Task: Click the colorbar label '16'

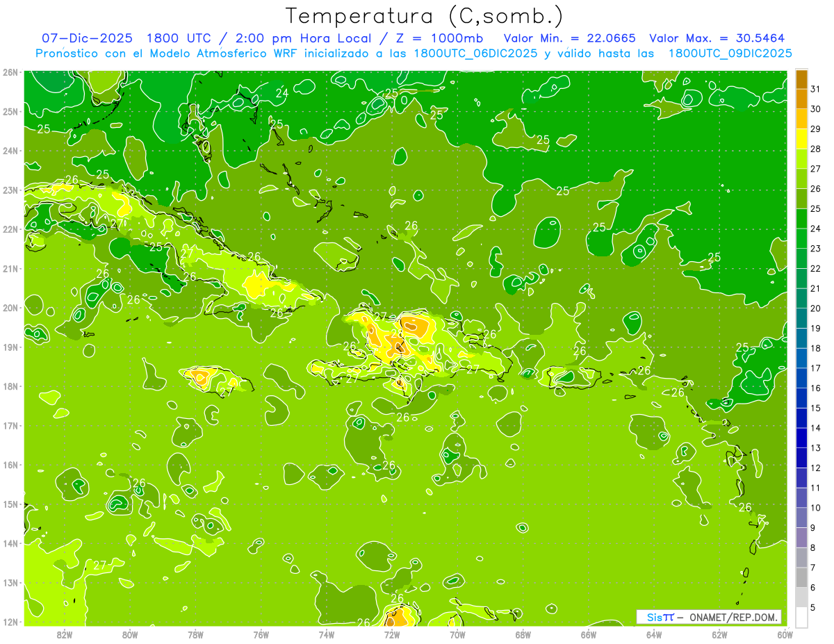Action: [815, 388]
